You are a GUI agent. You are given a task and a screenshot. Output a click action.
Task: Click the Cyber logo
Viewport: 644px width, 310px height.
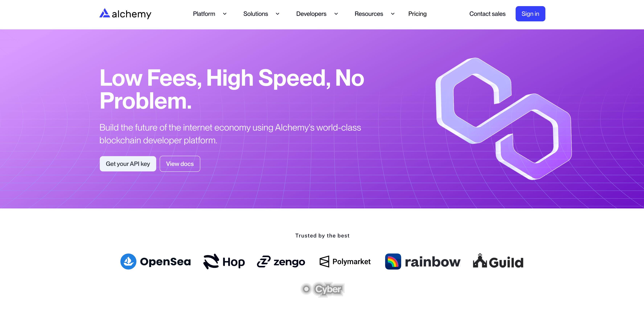[x=323, y=289]
